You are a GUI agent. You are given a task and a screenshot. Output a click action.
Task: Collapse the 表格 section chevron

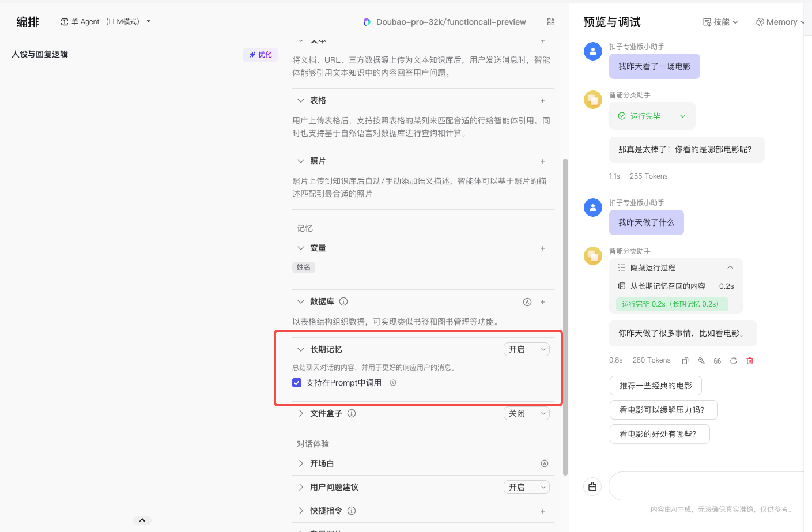point(301,100)
